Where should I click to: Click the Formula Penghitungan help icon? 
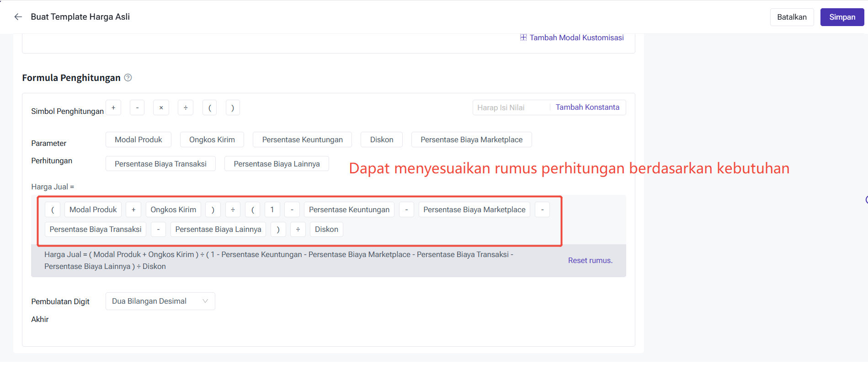click(x=128, y=78)
